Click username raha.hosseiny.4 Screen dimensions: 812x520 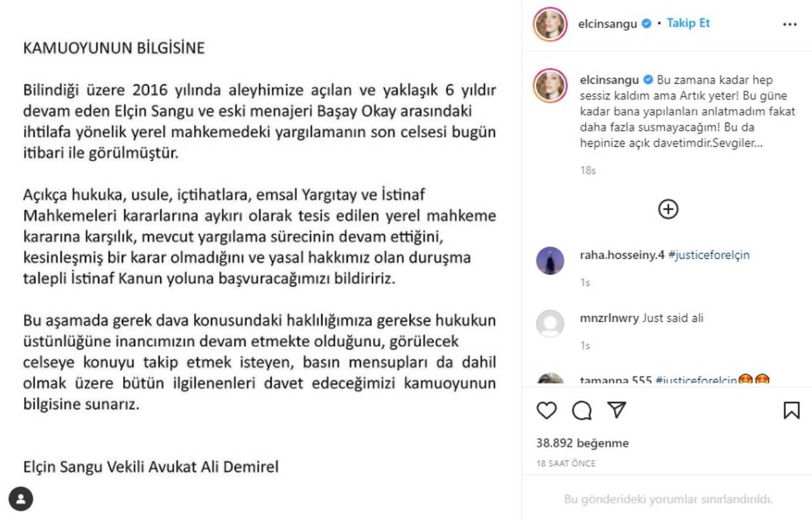(x=622, y=255)
